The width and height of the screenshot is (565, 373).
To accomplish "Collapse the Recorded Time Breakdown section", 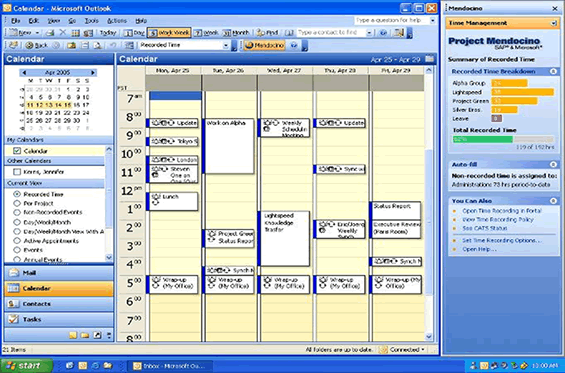I will tap(553, 71).
